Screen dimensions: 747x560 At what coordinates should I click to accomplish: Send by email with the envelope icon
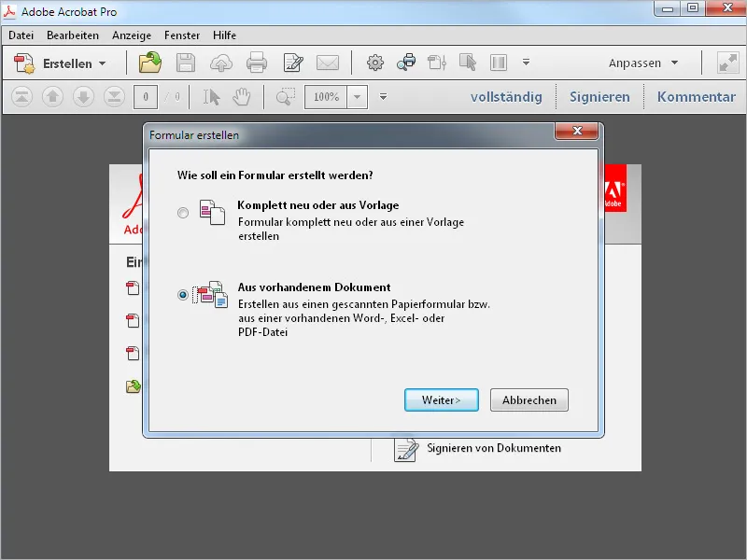pyautogui.click(x=328, y=63)
